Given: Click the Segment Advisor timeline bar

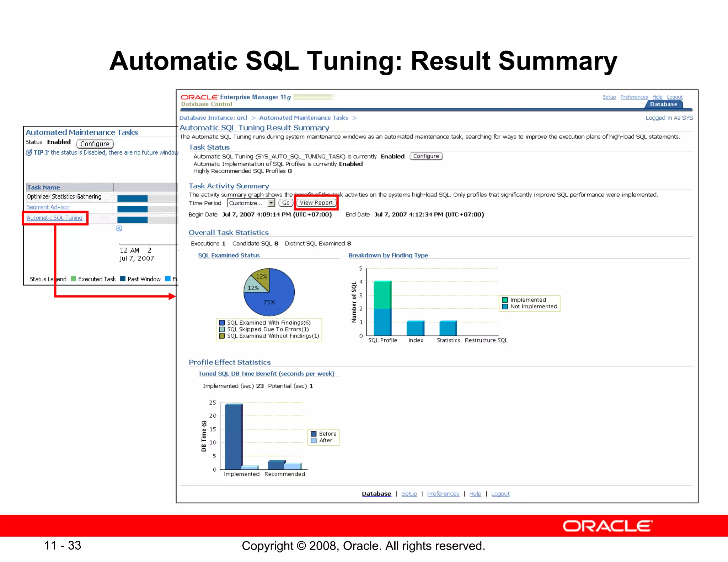Looking at the screenshot, I should click(132, 209).
